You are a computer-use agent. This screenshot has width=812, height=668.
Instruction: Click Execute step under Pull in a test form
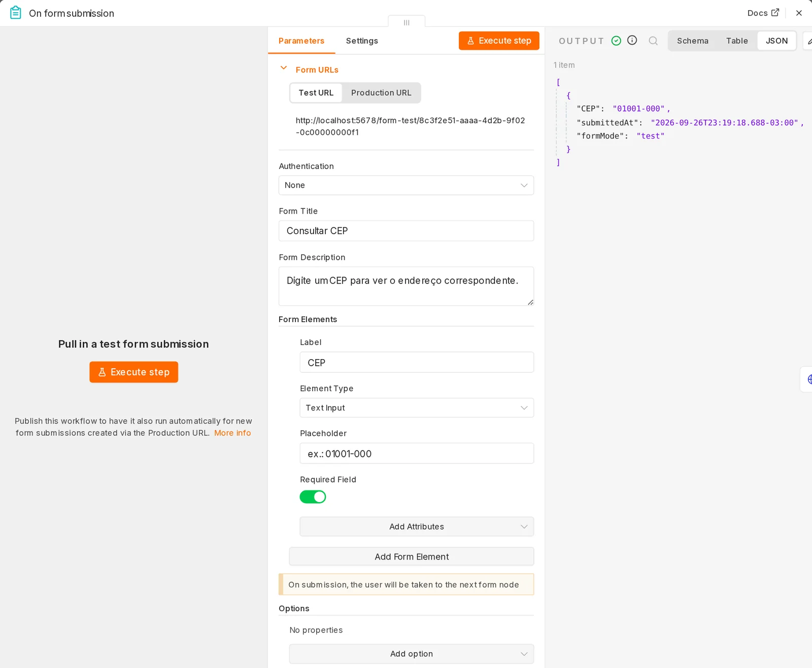[134, 372]
